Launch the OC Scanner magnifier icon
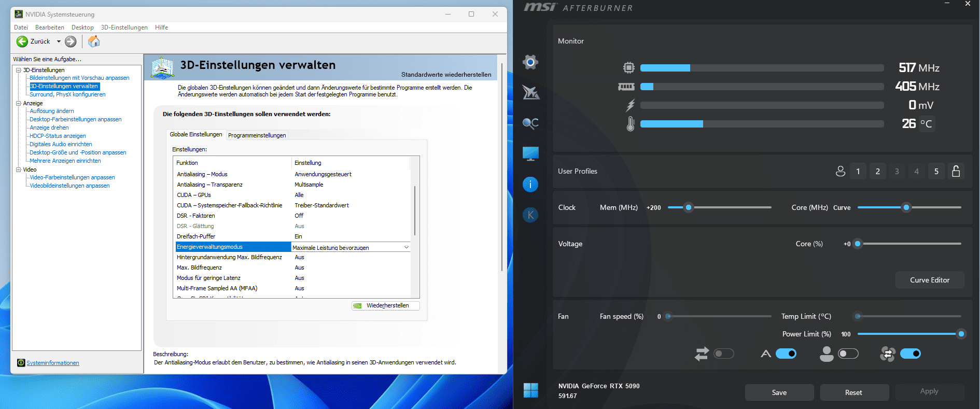980x409 pixels. 530,123
